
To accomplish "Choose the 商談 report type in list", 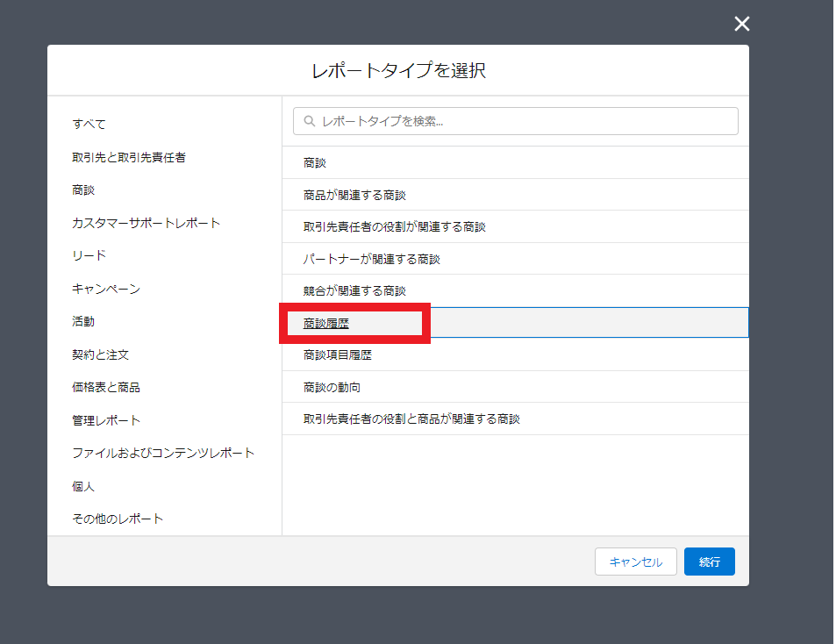I will pyautogui.click(x=516, y=162).
